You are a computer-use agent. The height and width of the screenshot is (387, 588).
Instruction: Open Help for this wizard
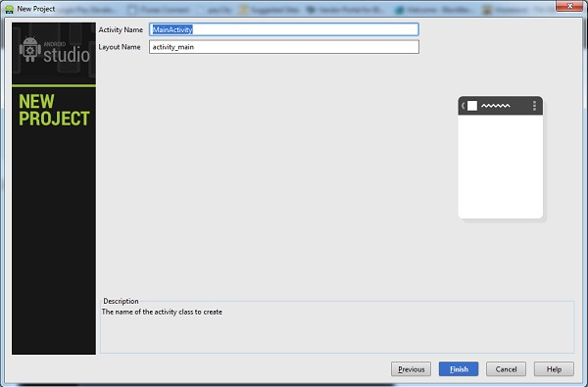click(554, 369)
